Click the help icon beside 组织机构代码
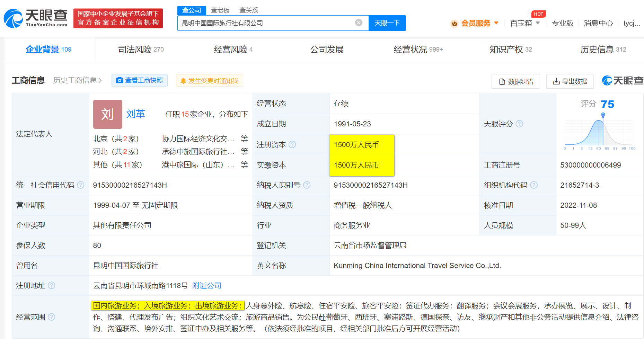644x339 pixels. pos(534,185)
